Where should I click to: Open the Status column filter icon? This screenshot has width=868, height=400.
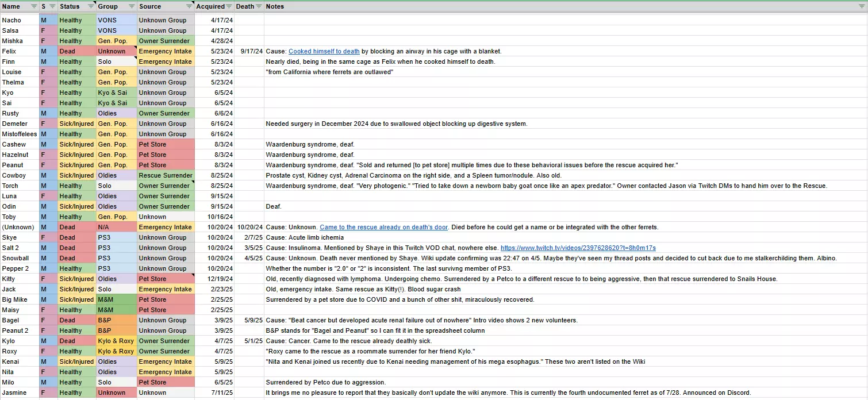click(90, 6)
